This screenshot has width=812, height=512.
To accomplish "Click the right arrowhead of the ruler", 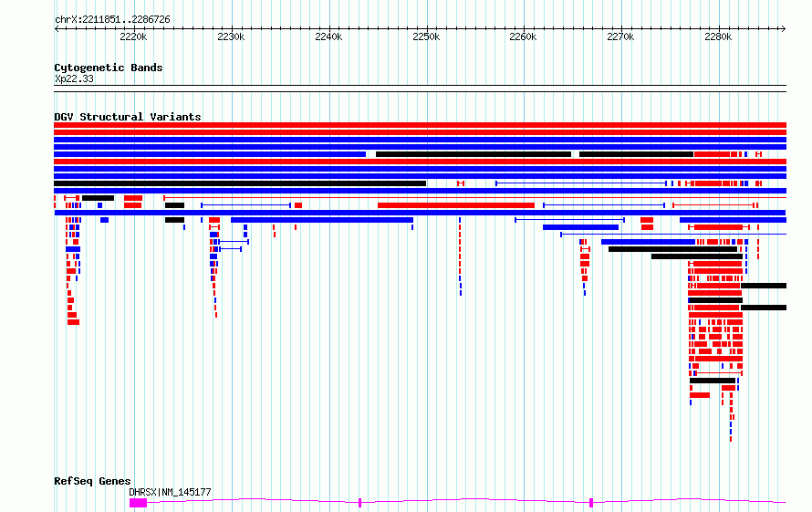I will [784, 28].
